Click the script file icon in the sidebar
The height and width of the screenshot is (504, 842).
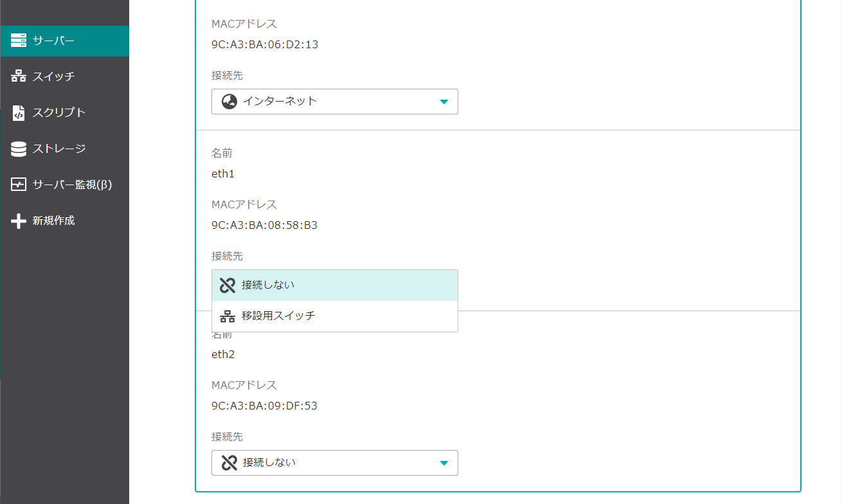pos(19,113)
